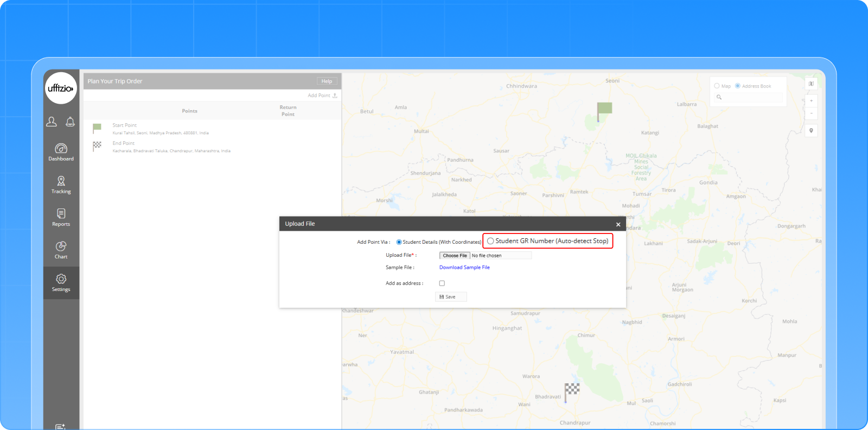Select the Map search radio button
Viewport: 868px width, 430px height.
[x=717, y=86]
